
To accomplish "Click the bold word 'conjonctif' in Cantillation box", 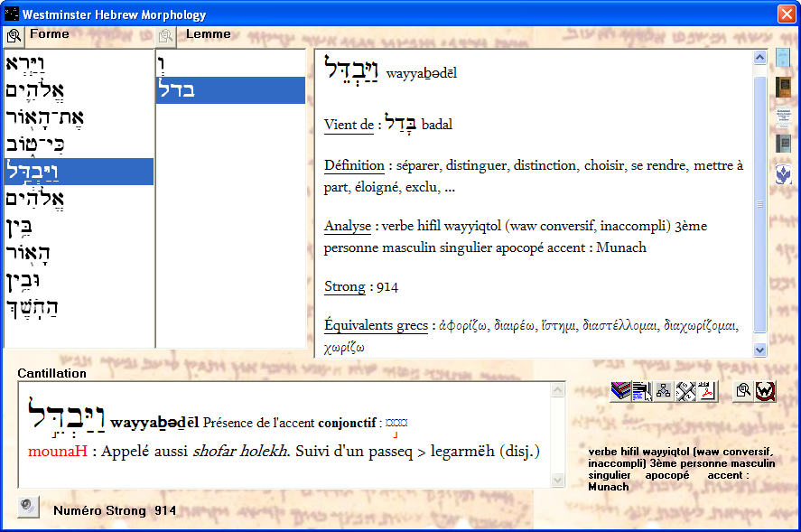I will [347, 423].
